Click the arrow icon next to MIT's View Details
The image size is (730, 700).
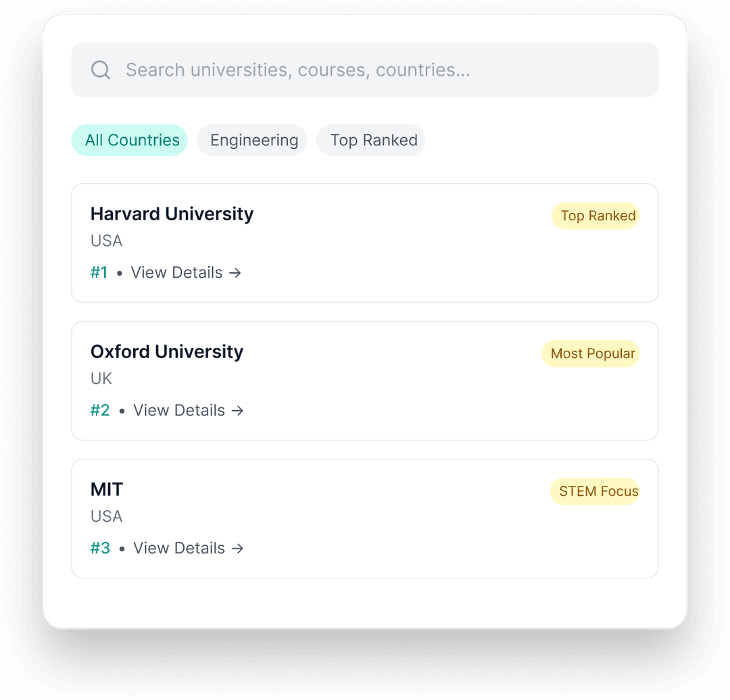[237, 548]
